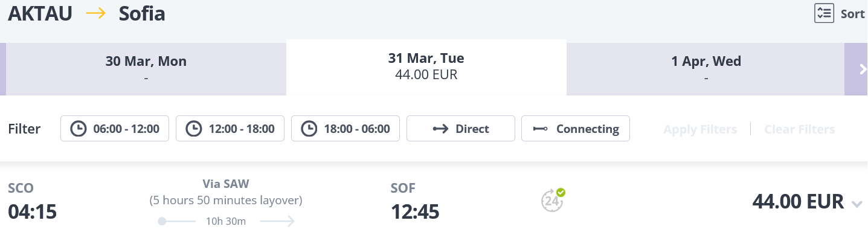Show next dates with right arrow
The image size is (868, 229).
coord(856,69)
